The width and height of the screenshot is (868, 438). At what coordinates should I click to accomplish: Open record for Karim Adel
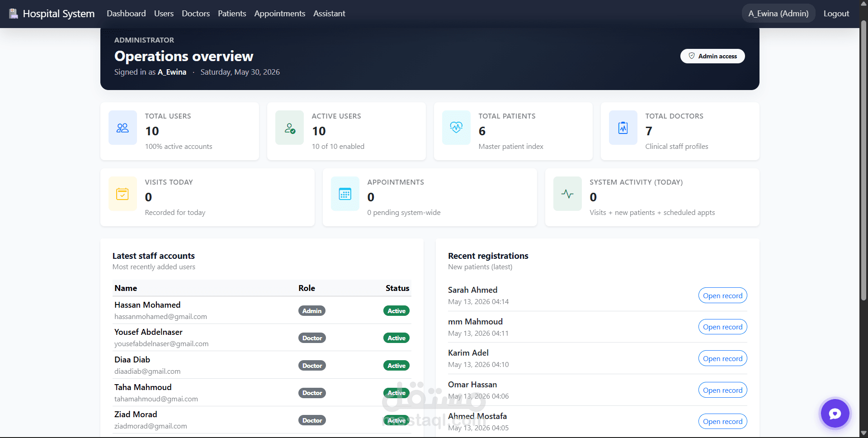722,358
